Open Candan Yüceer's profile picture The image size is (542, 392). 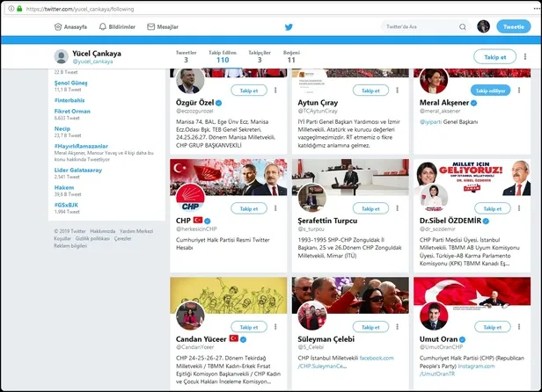[x=190, y=316]
